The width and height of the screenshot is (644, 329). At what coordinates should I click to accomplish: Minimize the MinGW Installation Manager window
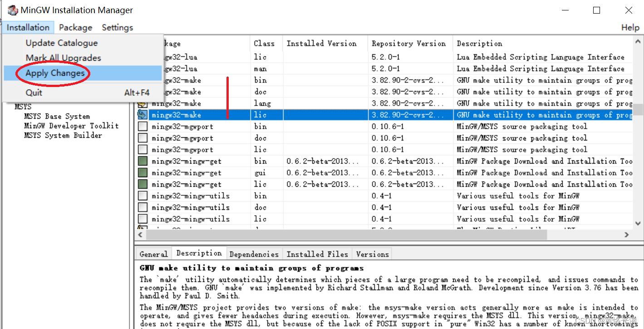coord(565,10)
